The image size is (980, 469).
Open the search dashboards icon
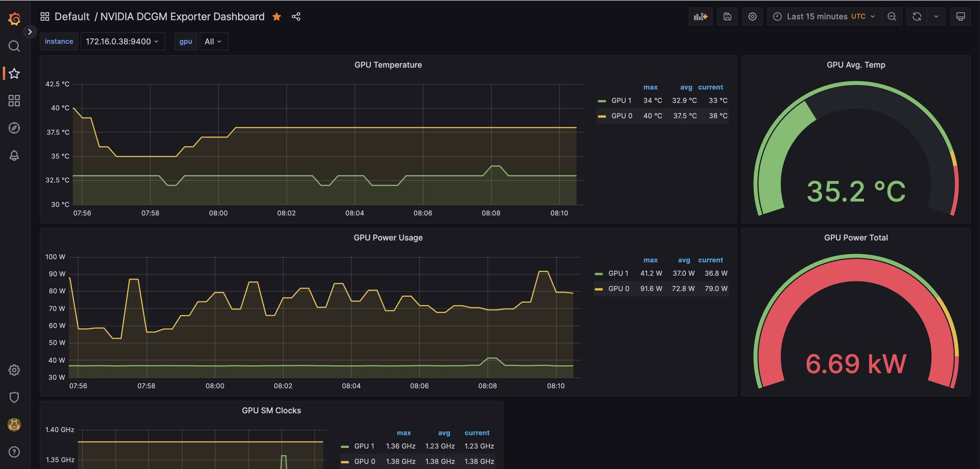pos(14,46)
